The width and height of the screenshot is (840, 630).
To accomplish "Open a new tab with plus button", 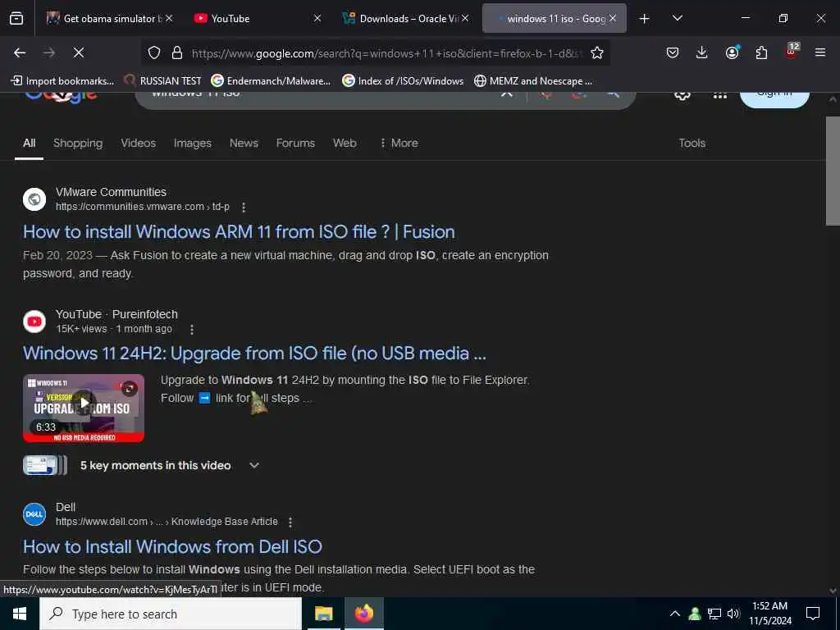I will pyautogui.click(x=645, y=19).
